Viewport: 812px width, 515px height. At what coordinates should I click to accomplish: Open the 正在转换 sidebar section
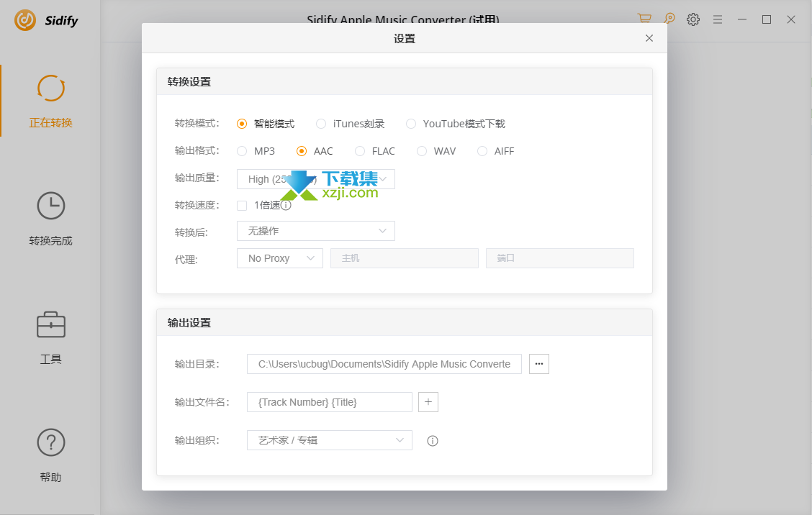[50, 101]
